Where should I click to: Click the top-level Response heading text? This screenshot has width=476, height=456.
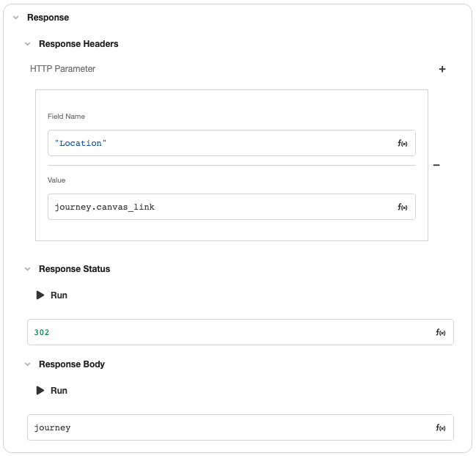[x=48, y=18]
